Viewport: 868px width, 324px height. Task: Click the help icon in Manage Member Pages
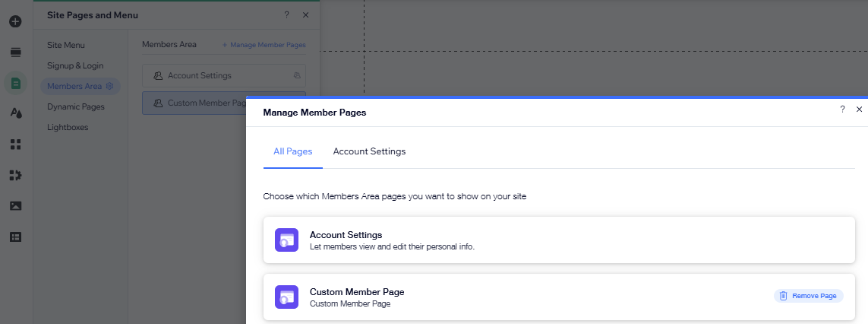pyautogui.click(x=842, y=110)
